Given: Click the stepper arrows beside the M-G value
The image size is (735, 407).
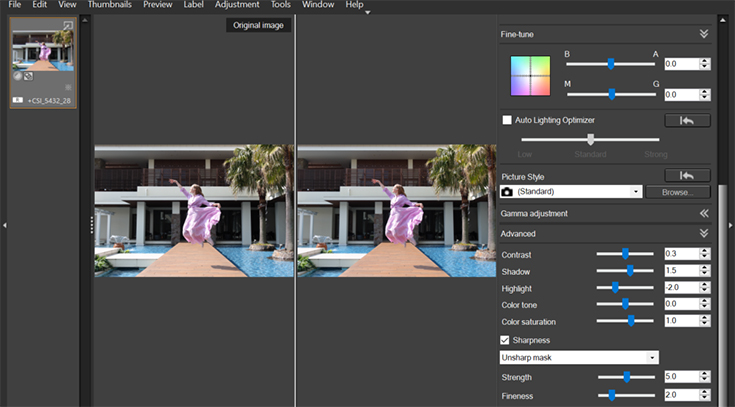Looking at the screenshot, I should (705, 95).
